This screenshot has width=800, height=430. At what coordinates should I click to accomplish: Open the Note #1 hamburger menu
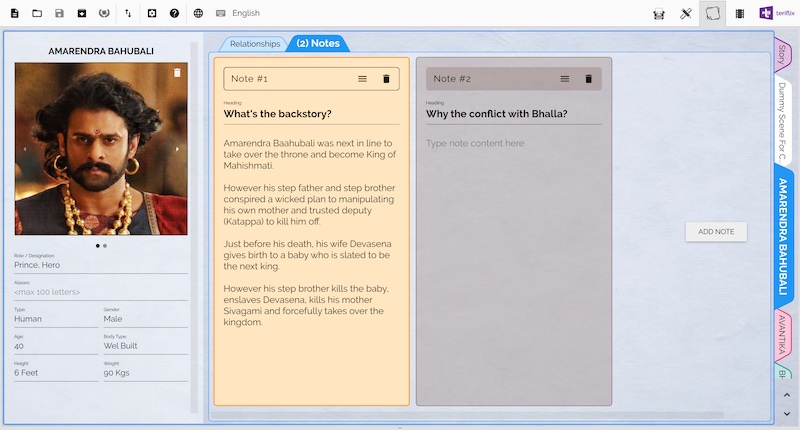[362, 79]
